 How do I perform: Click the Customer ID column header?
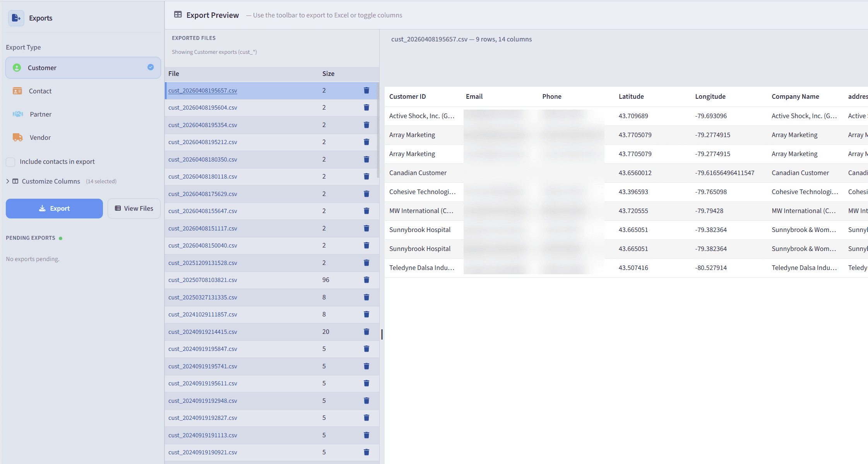click(x=407, y=96)
